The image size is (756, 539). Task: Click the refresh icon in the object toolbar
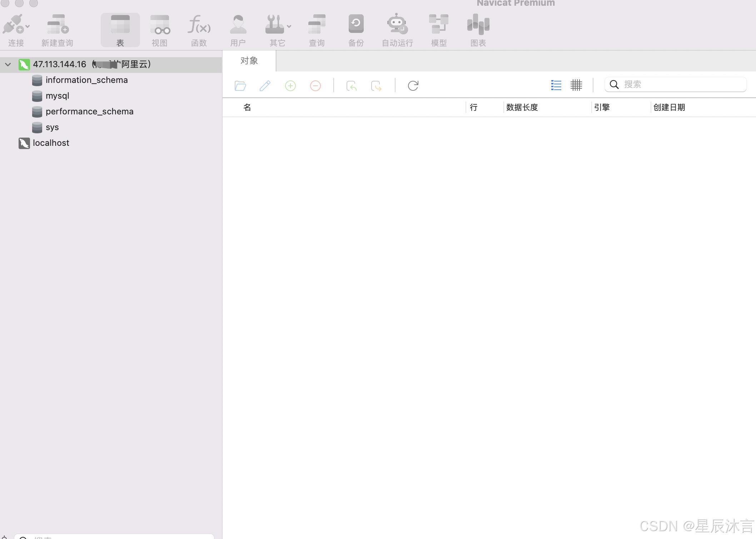click(413, 86)
